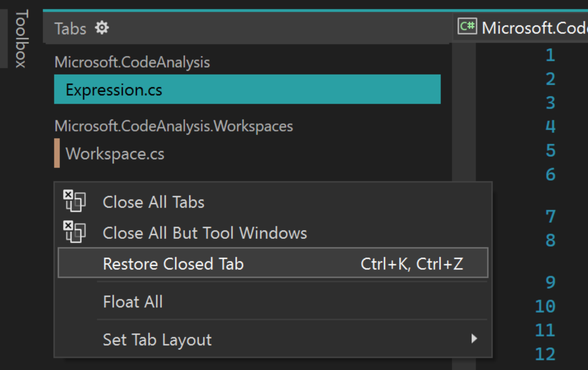The height and width of the screenshot is (370, 588).
Task: Click line number 3 in the editor
Action: point(550,103)
